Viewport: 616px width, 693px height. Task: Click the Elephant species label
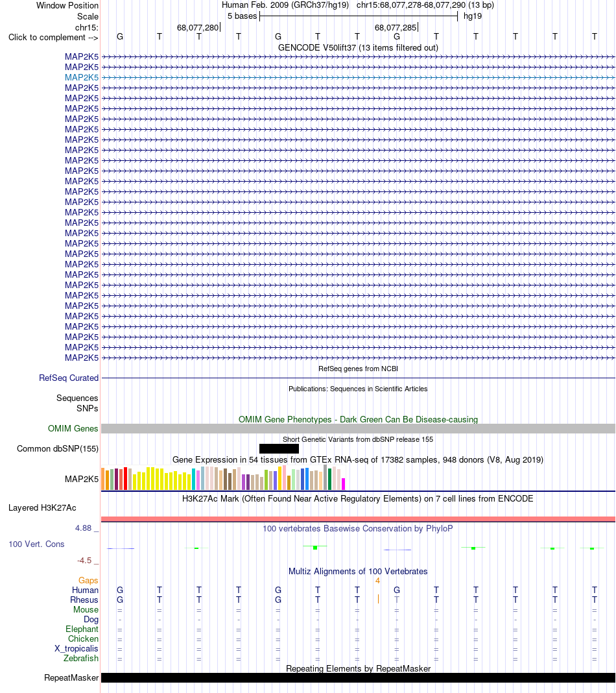[x=82, y=629]
